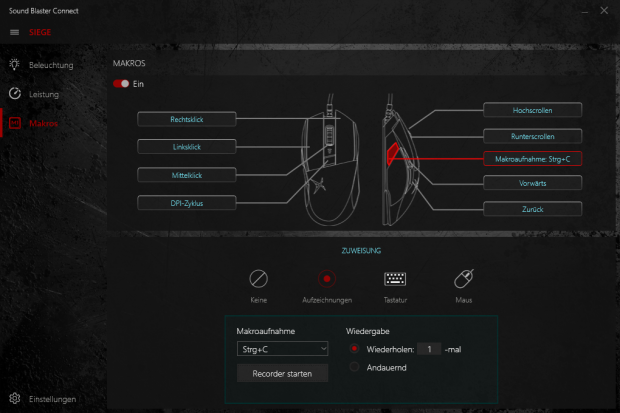Click the Makros sidebar icon
620x413 pixels.
(15, 123)
